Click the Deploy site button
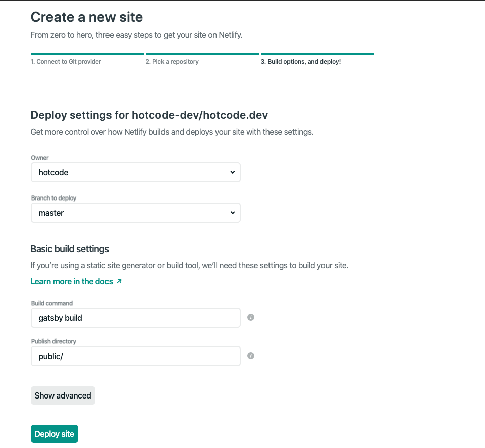The image size is (485, 448). pyautogui.click(x=54, y=433)
